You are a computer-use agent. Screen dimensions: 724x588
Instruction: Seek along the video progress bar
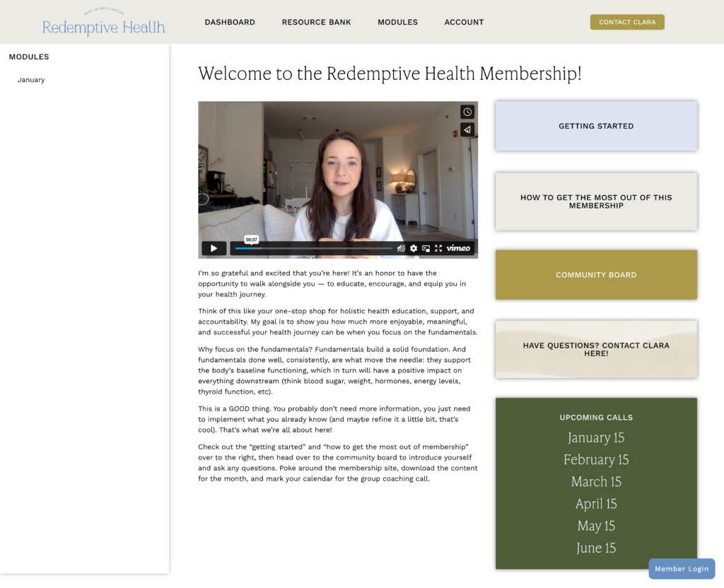coord(313,248)
